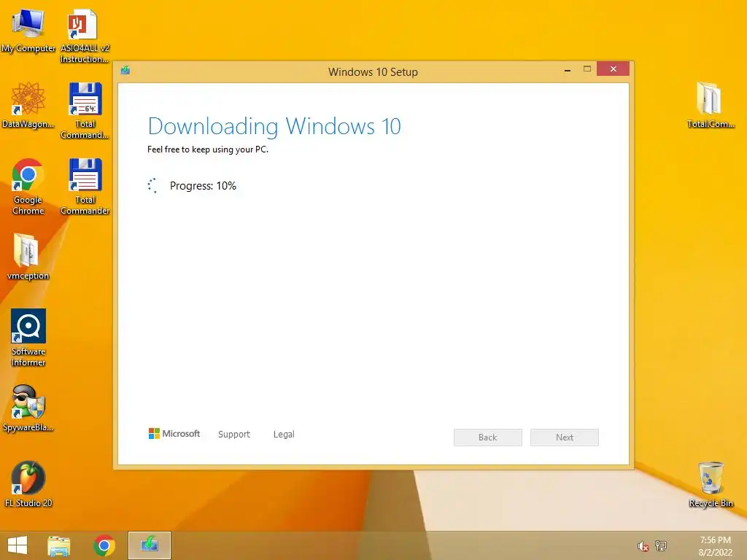Viewport: 747px width, 560px height.
Task: Close the Windows 10 Setup window
Action: pyautogui.click(x=613, y=69)
